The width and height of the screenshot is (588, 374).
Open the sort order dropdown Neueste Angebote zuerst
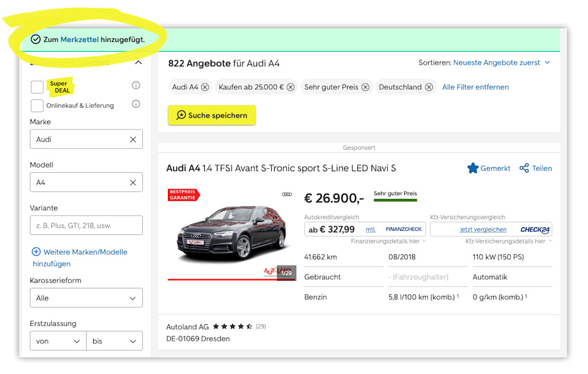502,63
